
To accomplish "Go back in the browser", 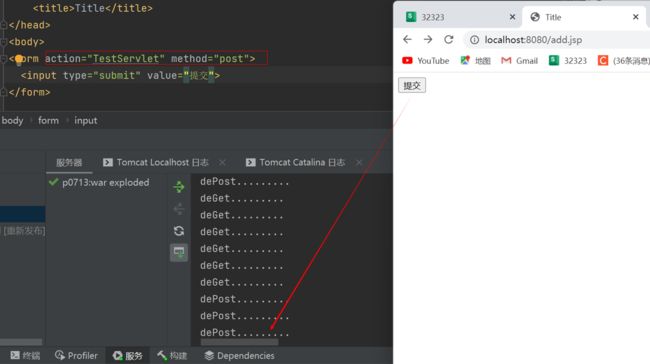I will pyautogui.click(x=407, y=39).
